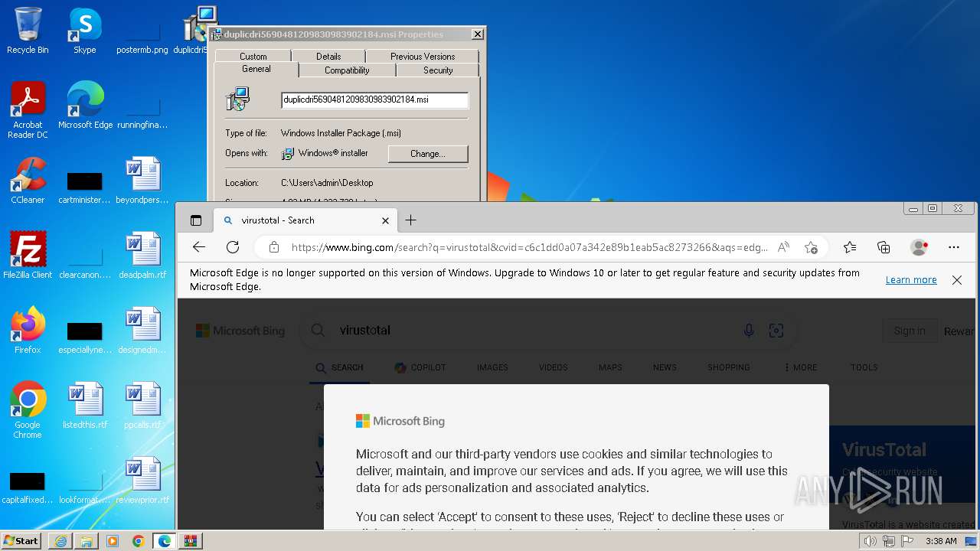The image size is (980, 551).
Task: Switch to Custom tab in Properties
Action: click(253, 56)
